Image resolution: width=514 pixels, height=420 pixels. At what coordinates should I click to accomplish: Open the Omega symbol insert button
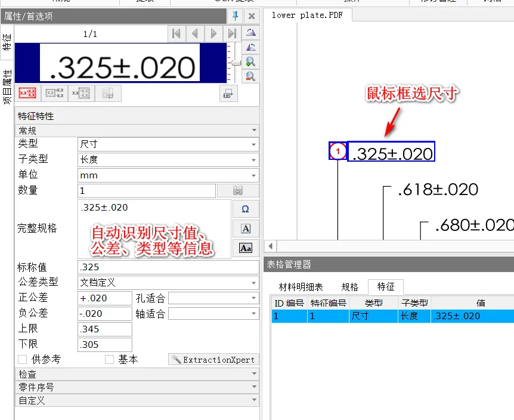246,209
